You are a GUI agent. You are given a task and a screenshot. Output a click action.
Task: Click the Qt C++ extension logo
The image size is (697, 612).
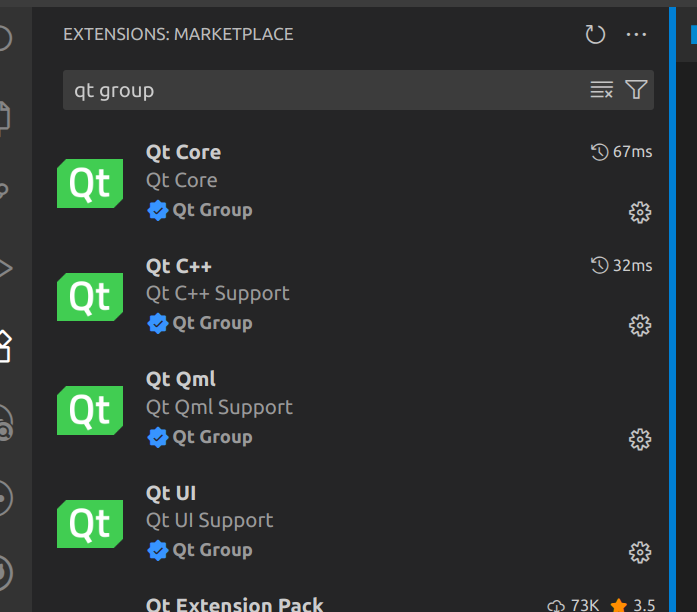pos(90,297)
